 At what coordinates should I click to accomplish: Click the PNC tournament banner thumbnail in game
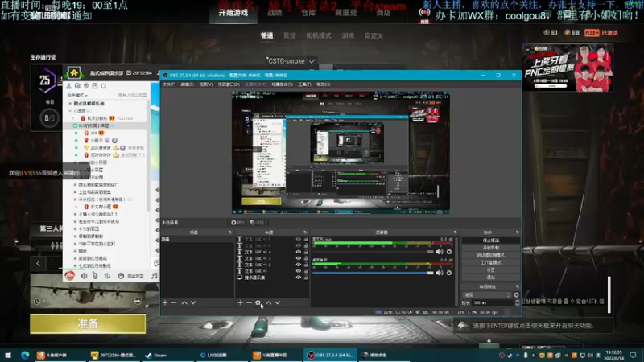(x=568, y=68)
